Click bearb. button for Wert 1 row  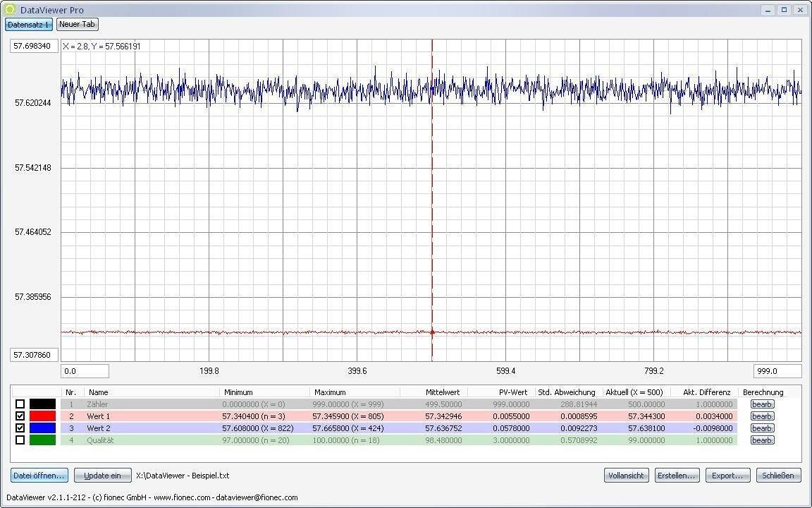pyautogui.click(x=762, y=416)
